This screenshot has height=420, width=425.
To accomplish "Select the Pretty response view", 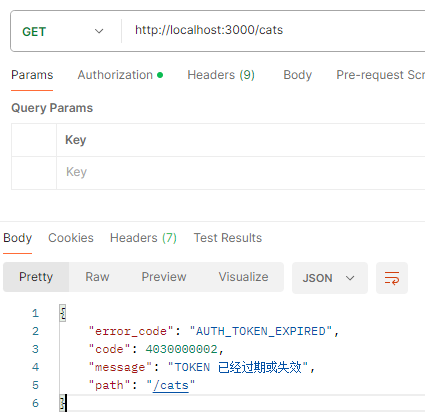I will (x=36, y=277).
